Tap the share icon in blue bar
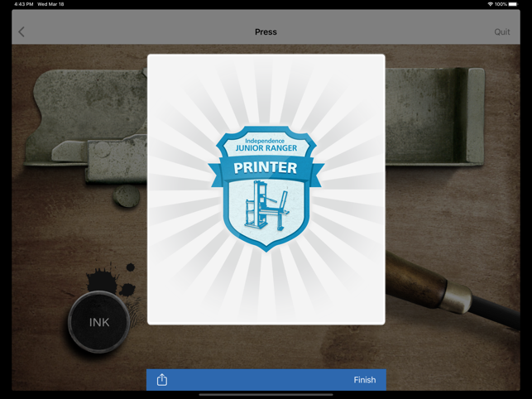The height and width of the screenshot is (399, 532). (162, 380)
